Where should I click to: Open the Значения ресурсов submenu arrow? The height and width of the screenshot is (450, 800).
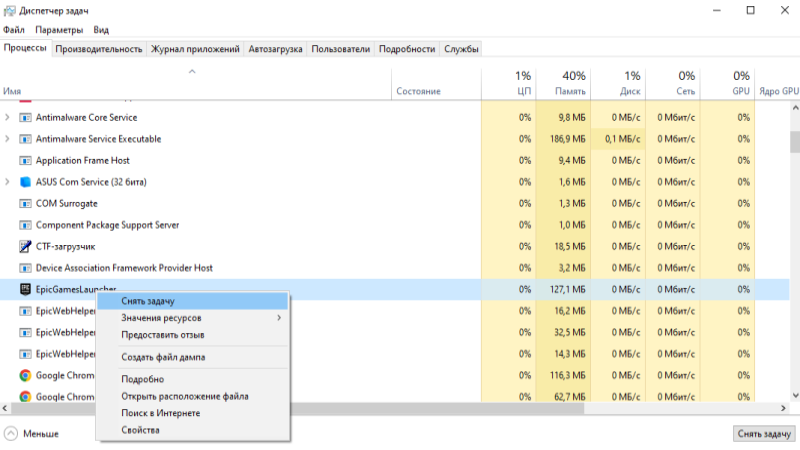click(x=279, y=318)
